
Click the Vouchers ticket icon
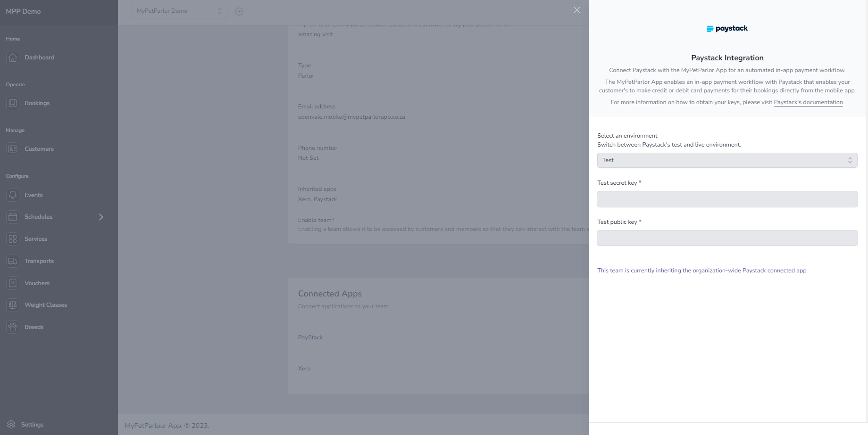[13, 283]
